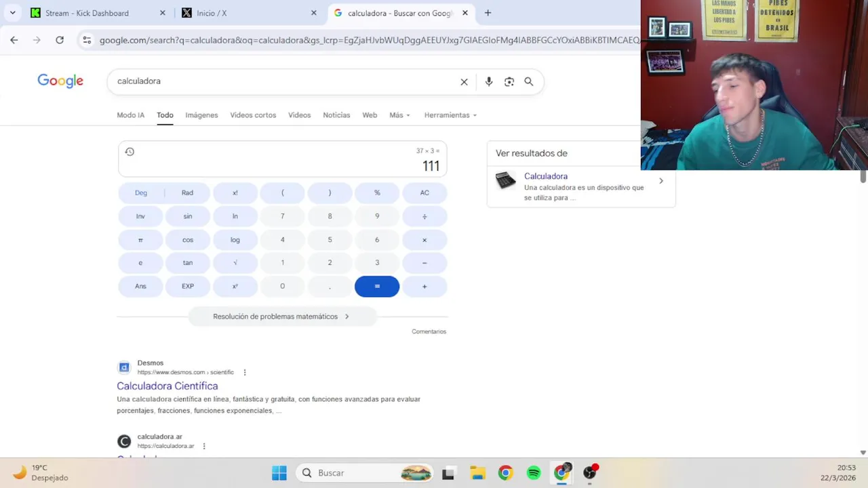Open the Más dropdown in search filters
This screenshot has height=488, width=868.
pyautogui.click(x=399, y=115)
